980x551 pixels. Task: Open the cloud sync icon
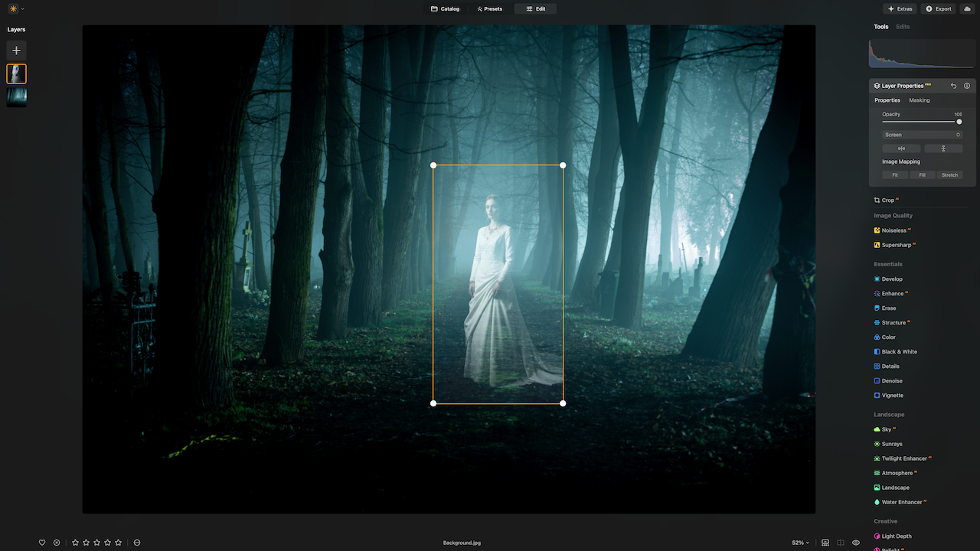point(967,9)
